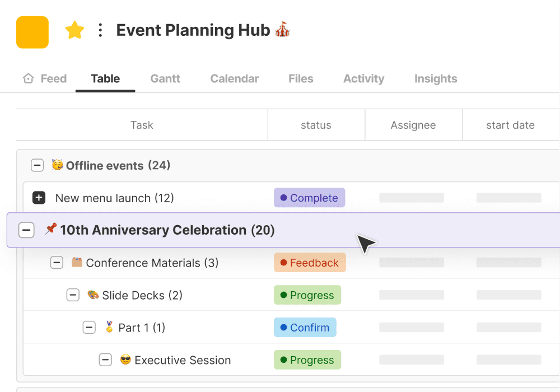Collapse the Conference Materials subgroup
This screenshot has width=560, height=392.
click(x=57, y=263)
